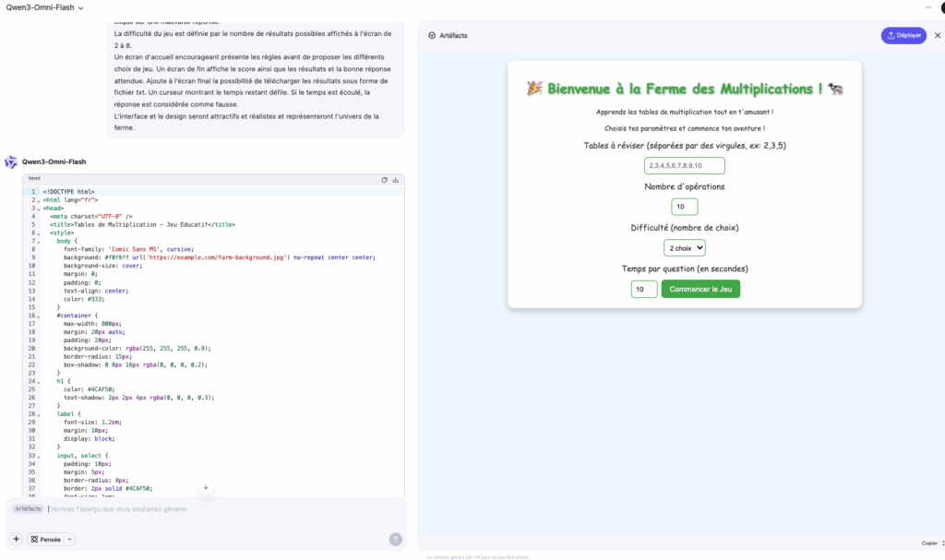Expand the Pensée options chevron
The height and width of the screenshot is (560, 945).
coord(70,539)
